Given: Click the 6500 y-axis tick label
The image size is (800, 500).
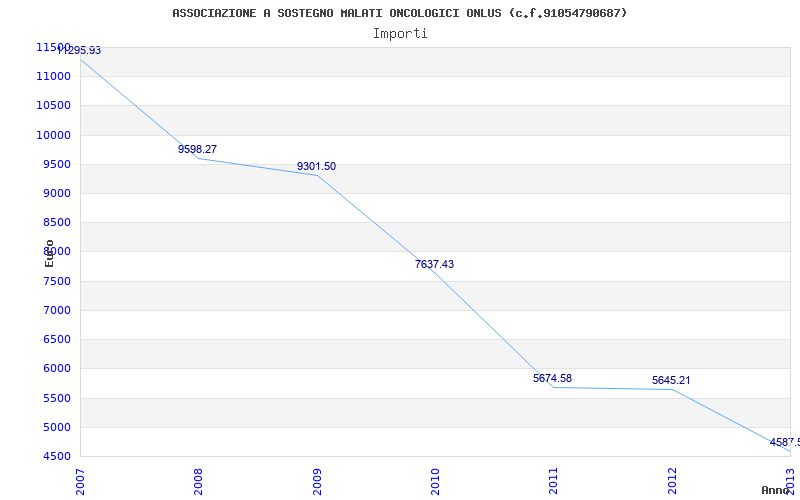Looking at the screenshot, I should 57,339.
